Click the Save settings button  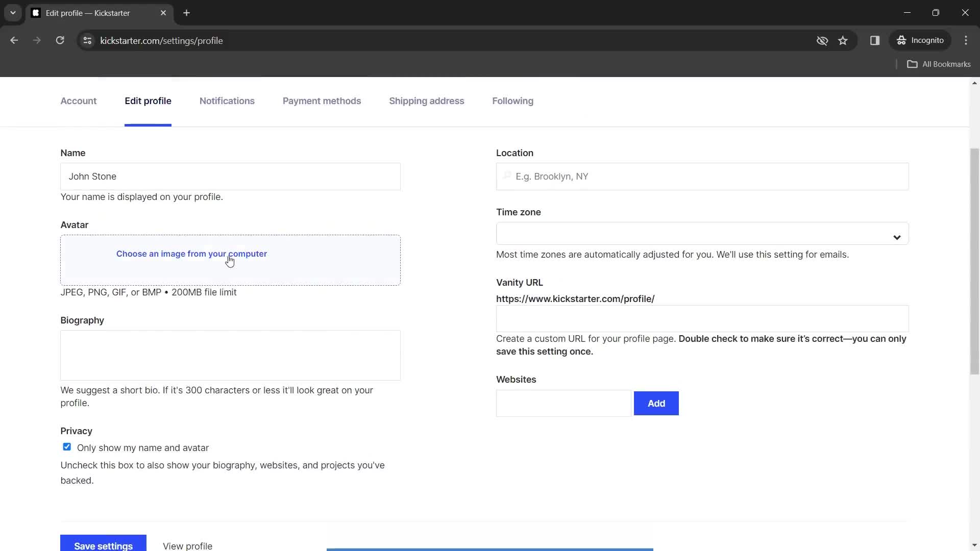point(103,545)
